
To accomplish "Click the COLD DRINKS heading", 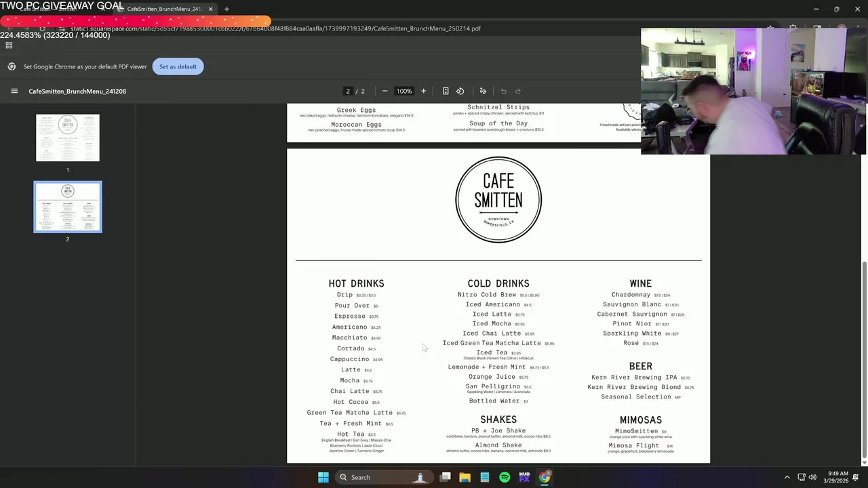I will point(498,283).
